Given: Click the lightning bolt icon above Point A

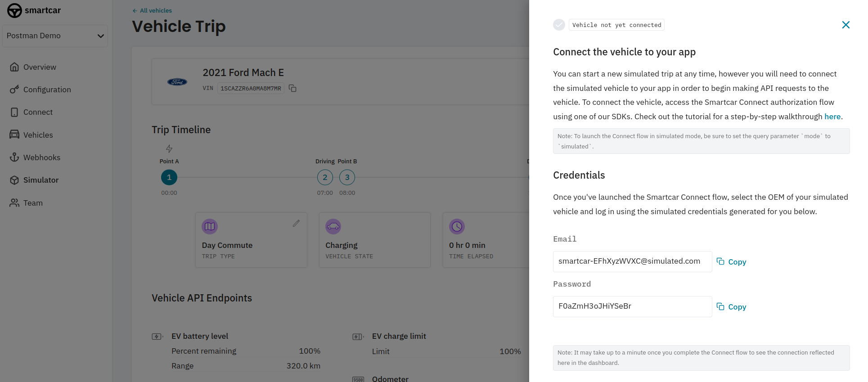Looking at the screenshot, I should 169,148.
